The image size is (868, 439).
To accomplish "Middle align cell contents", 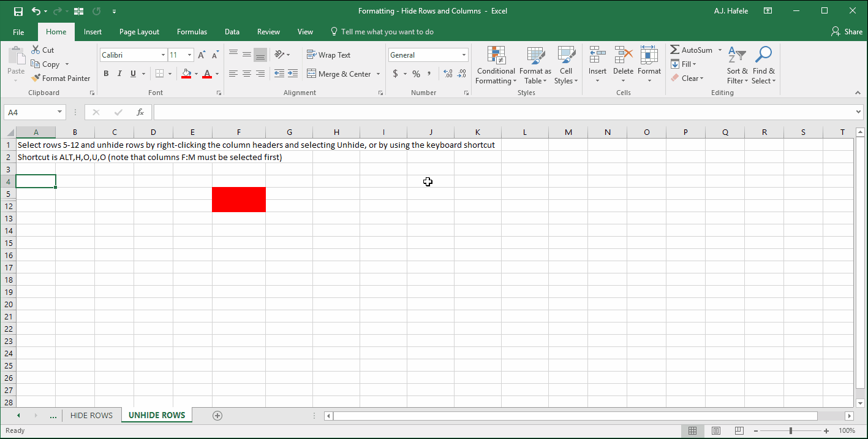I will (247, 55).
